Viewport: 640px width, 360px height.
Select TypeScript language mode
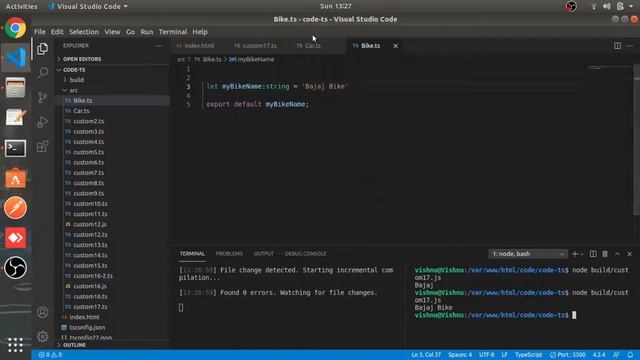(x=529, y=355)
